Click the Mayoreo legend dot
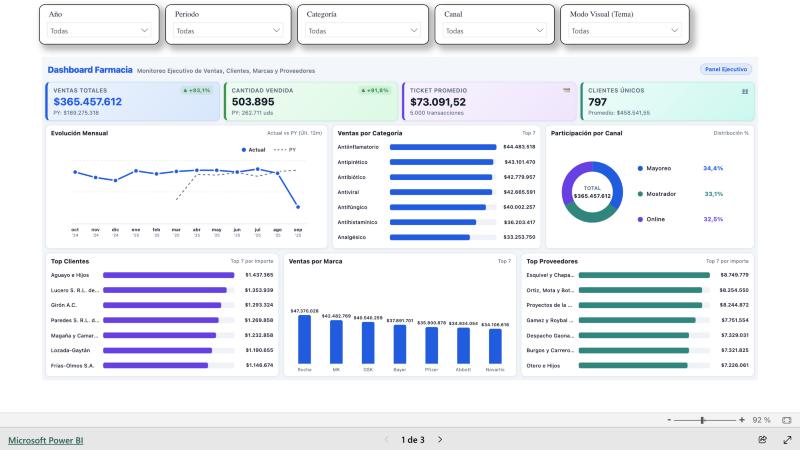This screenshot has height=450, width=800. point(640,168)
